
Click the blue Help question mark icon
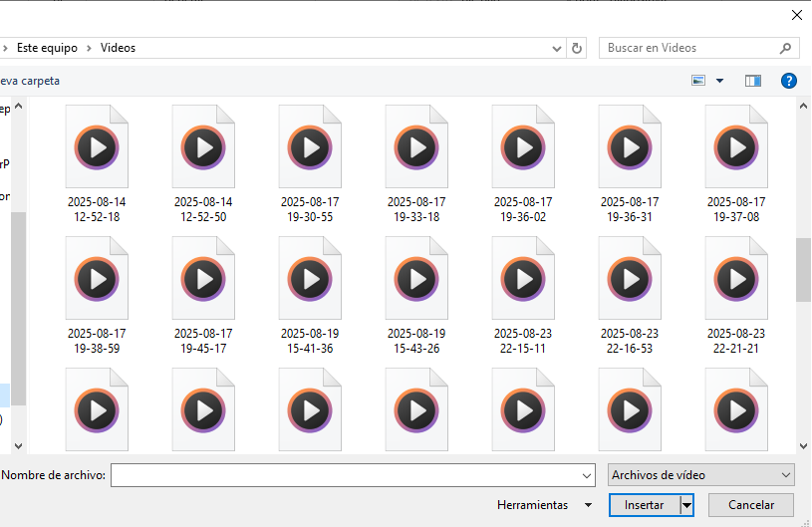pos(788,81)
